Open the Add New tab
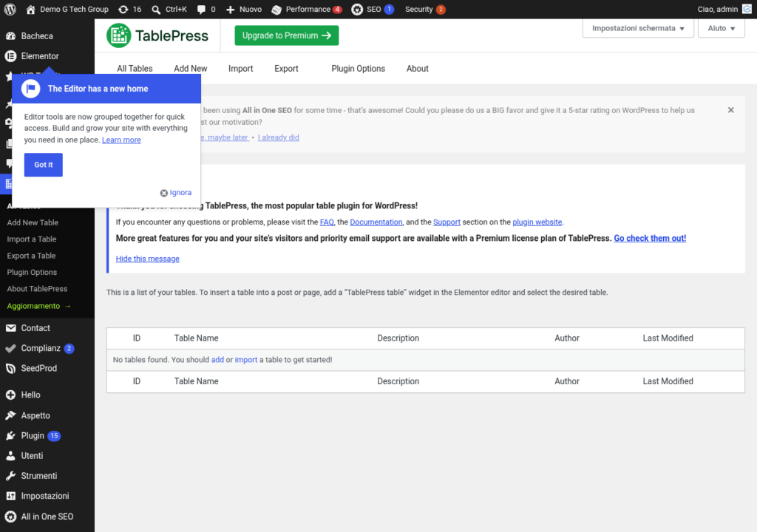 (190, 69)
